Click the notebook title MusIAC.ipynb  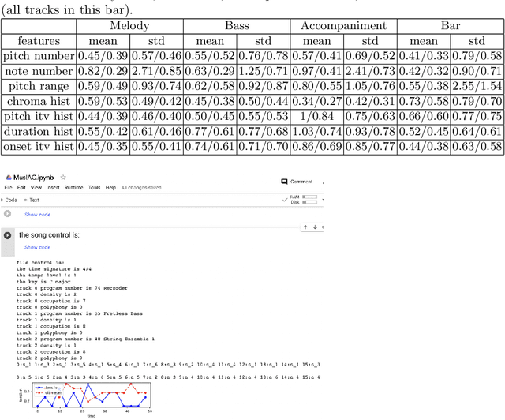click(30, 178)
